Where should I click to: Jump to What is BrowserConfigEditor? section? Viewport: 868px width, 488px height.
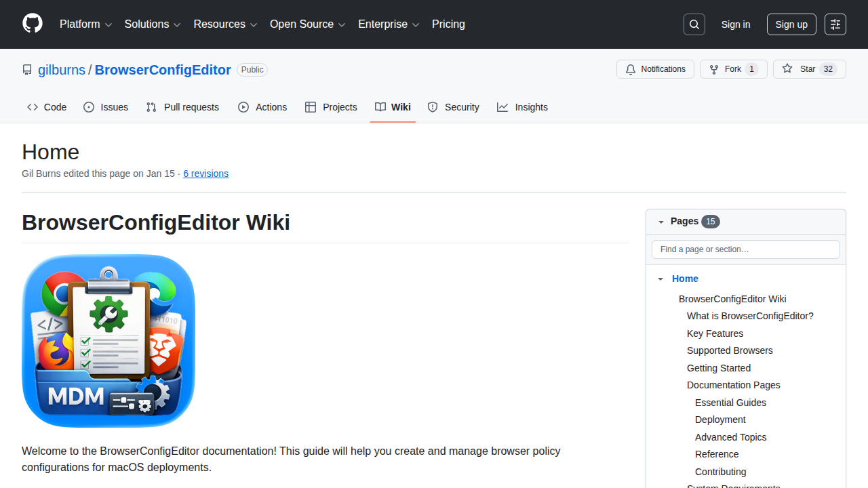coord(750,316)
